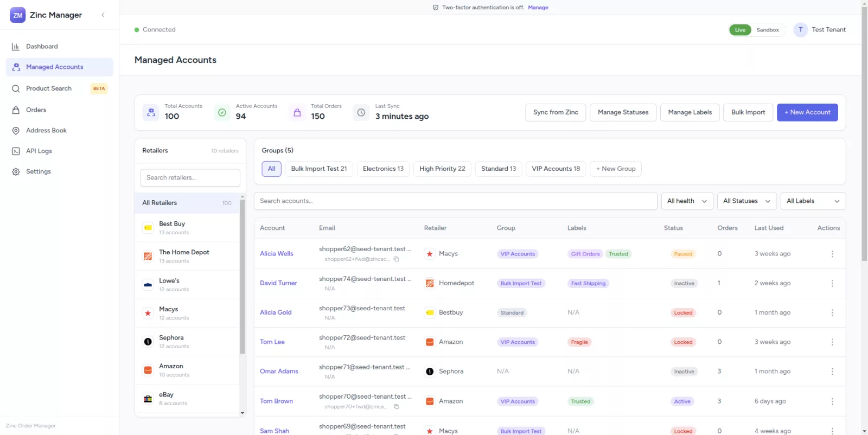Click the Manage Labels button
Image resolution: width=868 pixels, height=435 pixels.
[690, 112]
